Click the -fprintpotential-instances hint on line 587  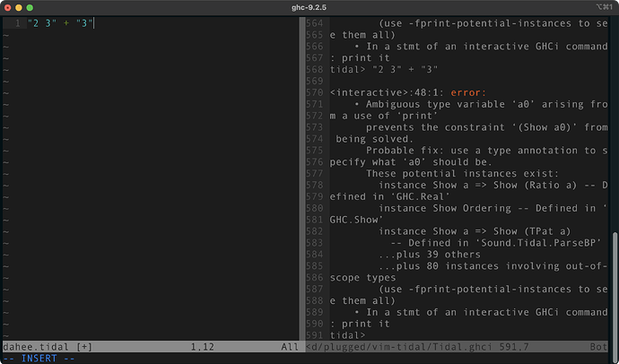[493, 289]
